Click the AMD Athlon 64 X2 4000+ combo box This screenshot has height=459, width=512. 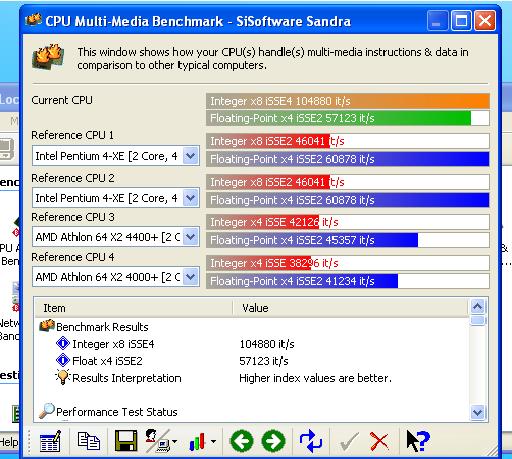coord(116,277)
